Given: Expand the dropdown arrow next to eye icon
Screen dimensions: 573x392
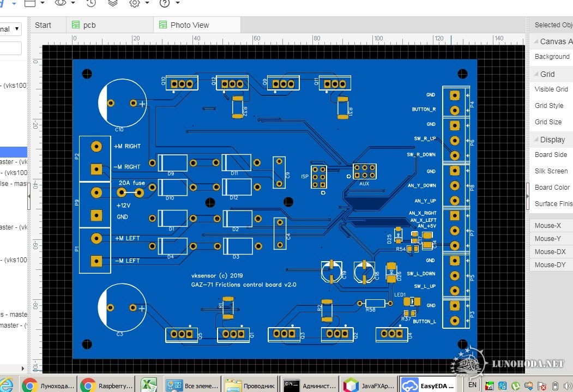Looking at the screenshot, I should coord(73,3).
